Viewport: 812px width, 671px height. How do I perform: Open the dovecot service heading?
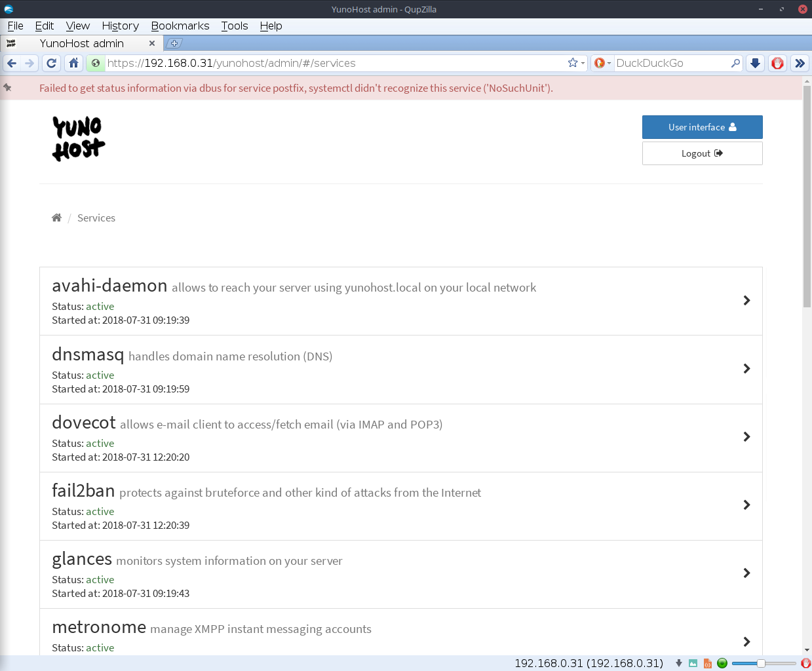pos(84,423)
